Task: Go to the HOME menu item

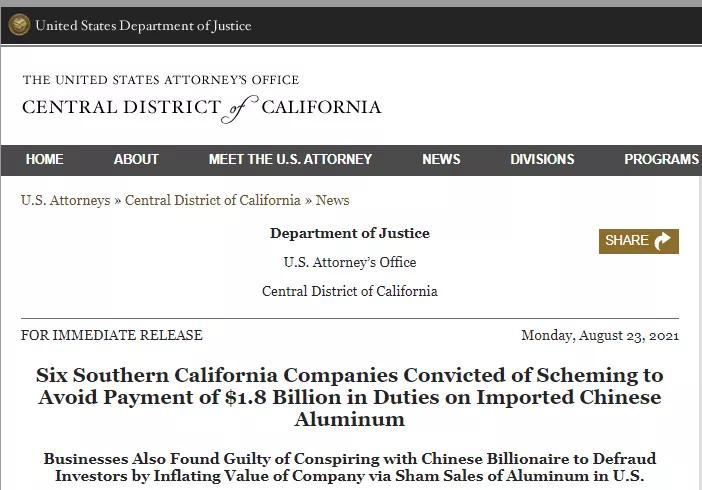Action: (44, 159)
